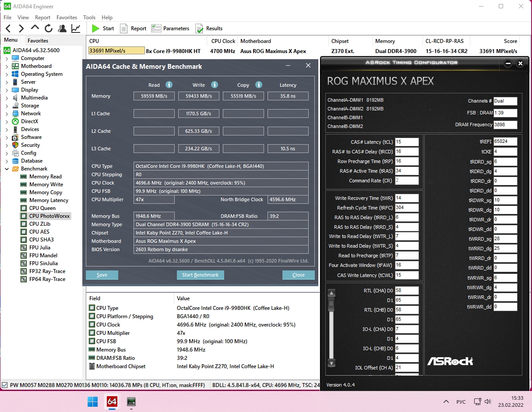The width and height of the screenshot is (532, 412).
Task: Open the Favorites menu
Action: point(67,18)
